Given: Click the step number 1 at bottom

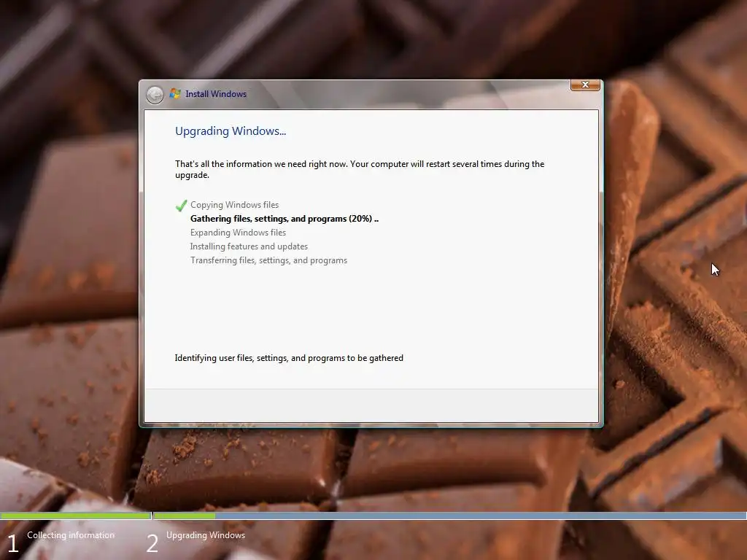Looking at the screenshot, I should click(13, 544).
